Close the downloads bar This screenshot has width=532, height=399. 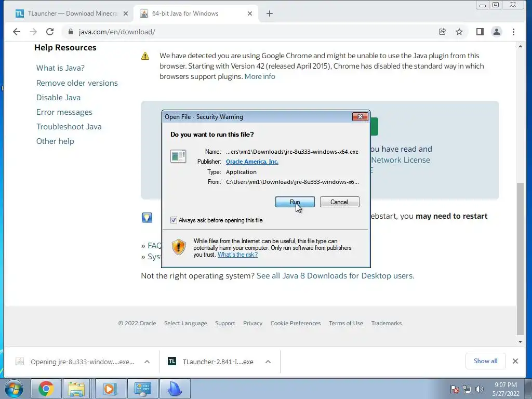tap(515, 361)
